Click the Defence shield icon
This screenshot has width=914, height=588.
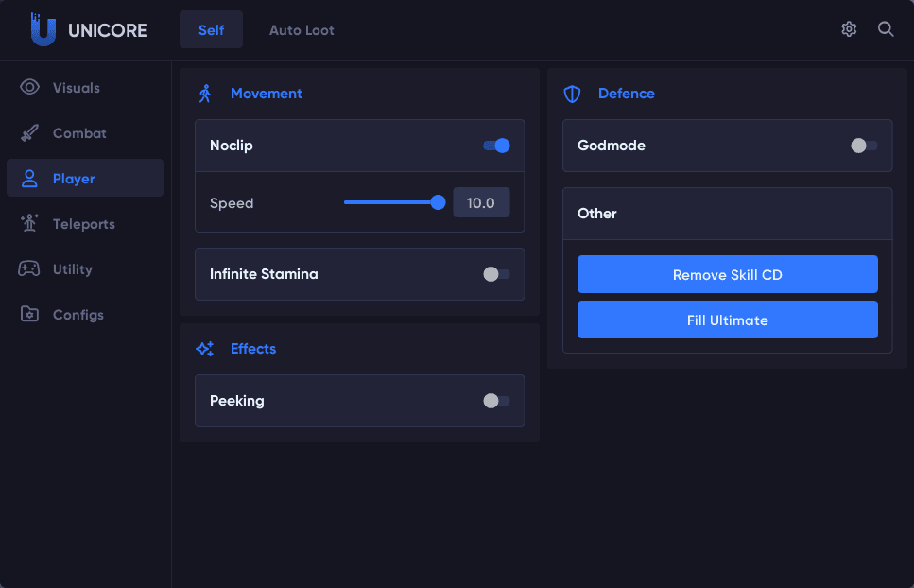572,94
